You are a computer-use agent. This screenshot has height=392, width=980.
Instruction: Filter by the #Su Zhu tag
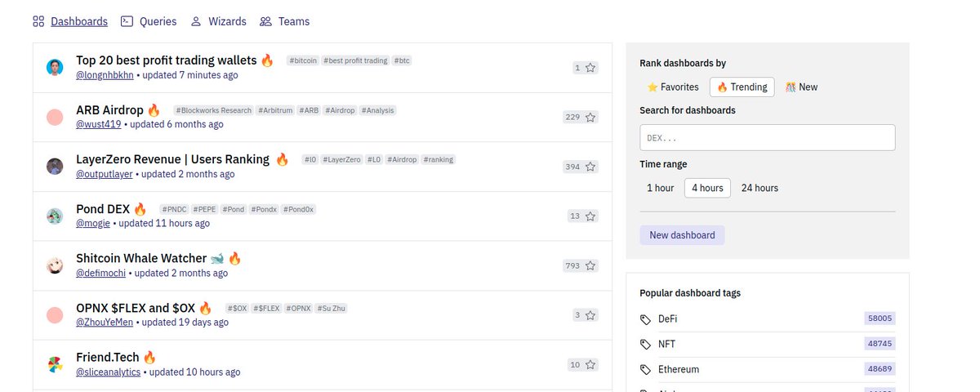pyautogui.click(x=332, y=308)
